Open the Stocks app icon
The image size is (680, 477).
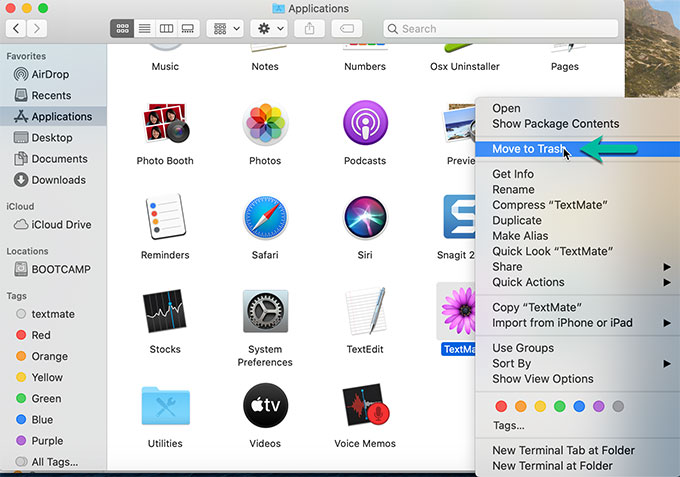tap(165, 312)
